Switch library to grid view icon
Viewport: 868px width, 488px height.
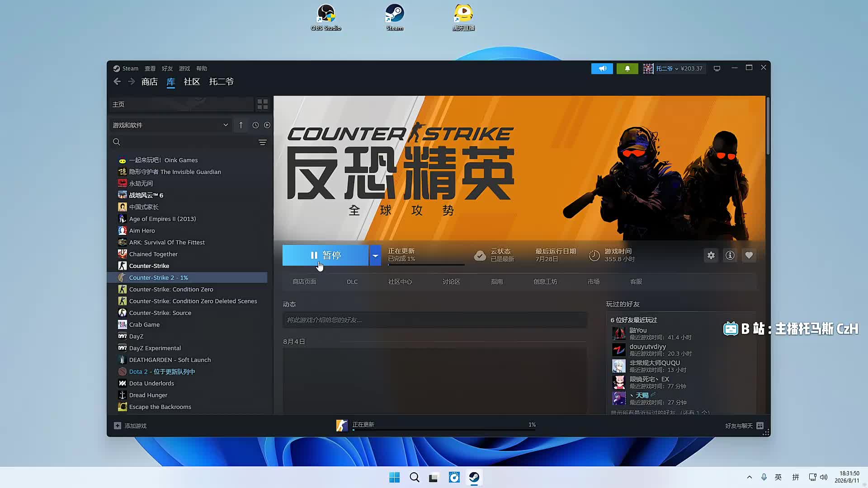click(x=263, y=104)
